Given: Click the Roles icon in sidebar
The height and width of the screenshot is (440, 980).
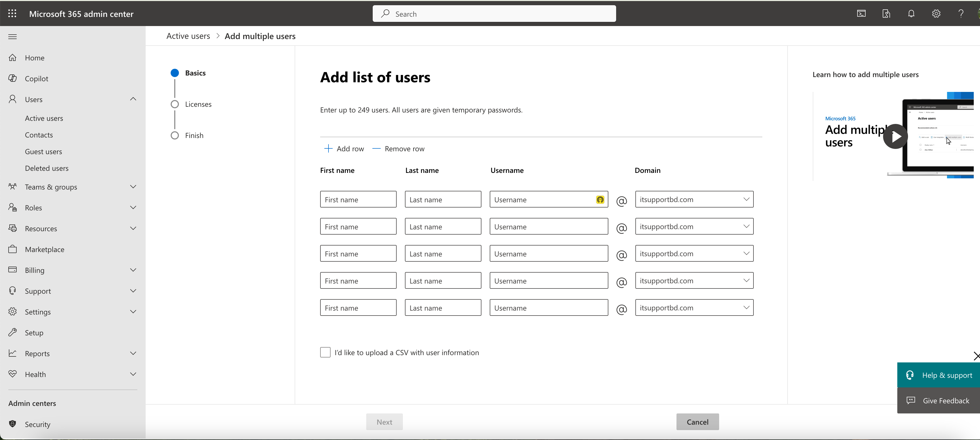Looking at the screenshot, I should 12,208.
